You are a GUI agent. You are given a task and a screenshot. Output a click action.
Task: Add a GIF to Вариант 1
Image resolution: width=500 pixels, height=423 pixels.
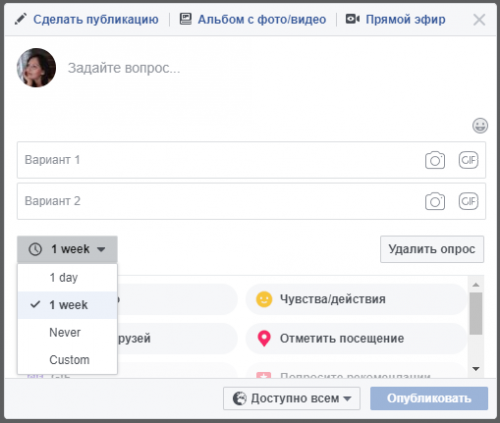(x=468, y=160)
